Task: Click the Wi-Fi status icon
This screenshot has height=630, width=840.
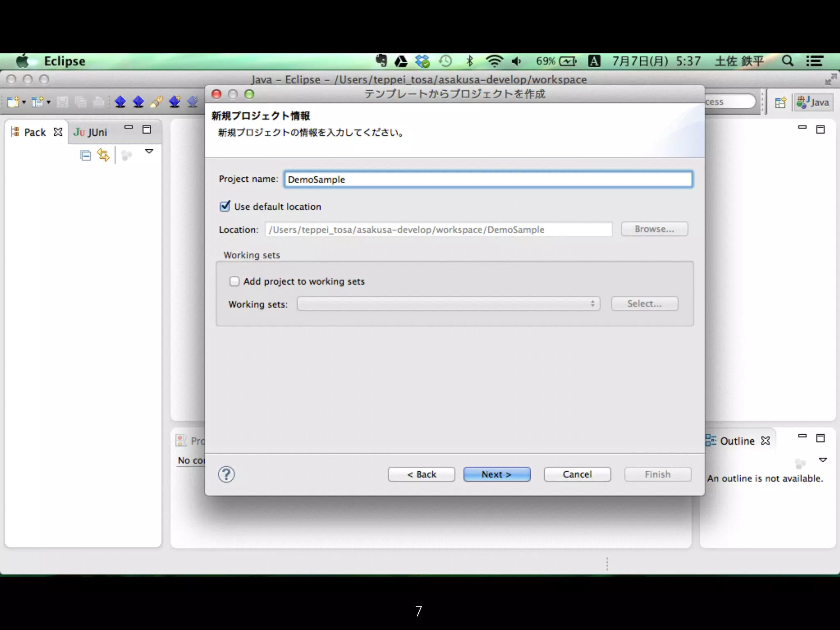Action: [x=494, y=61]
